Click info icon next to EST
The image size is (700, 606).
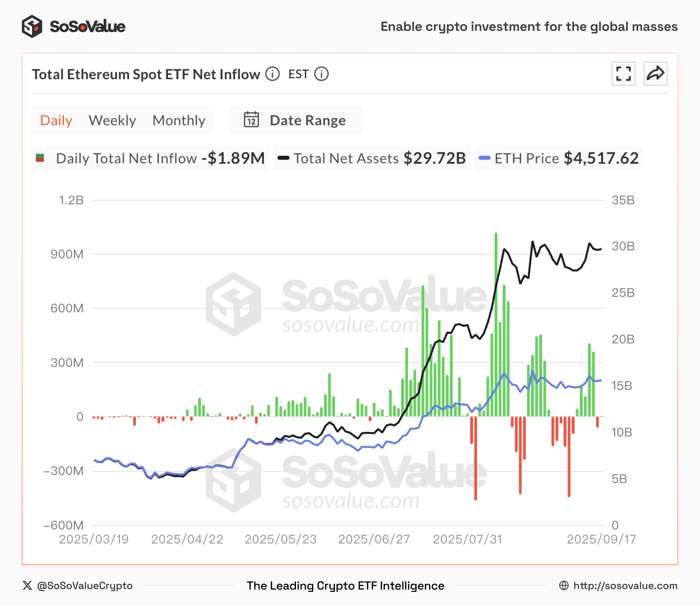(x=321, y=74)
